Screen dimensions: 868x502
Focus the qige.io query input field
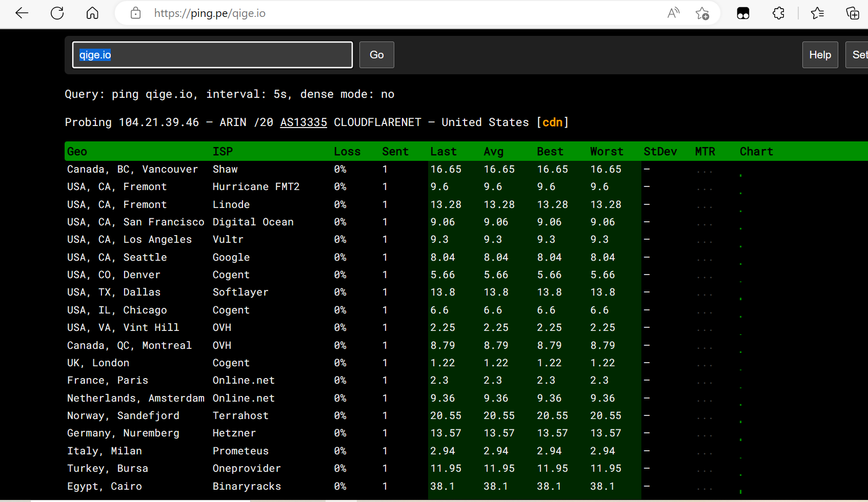tap(212, 55)
